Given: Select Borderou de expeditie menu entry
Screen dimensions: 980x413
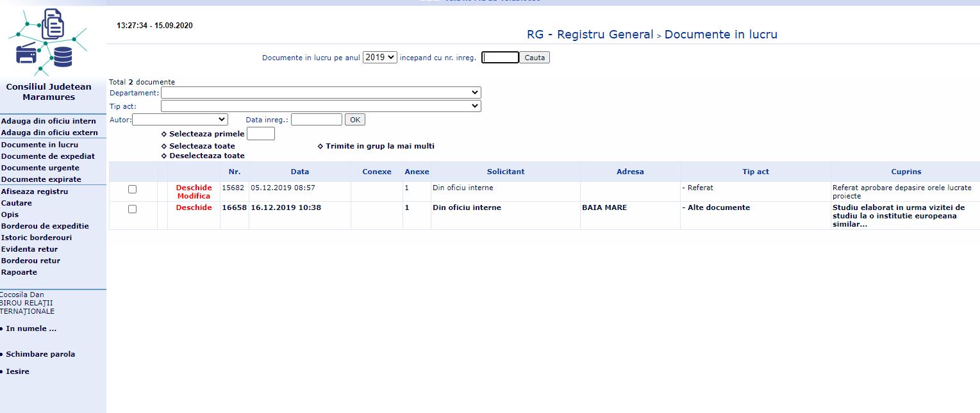Looking at the screenshot, I should (x=45, y=226).
